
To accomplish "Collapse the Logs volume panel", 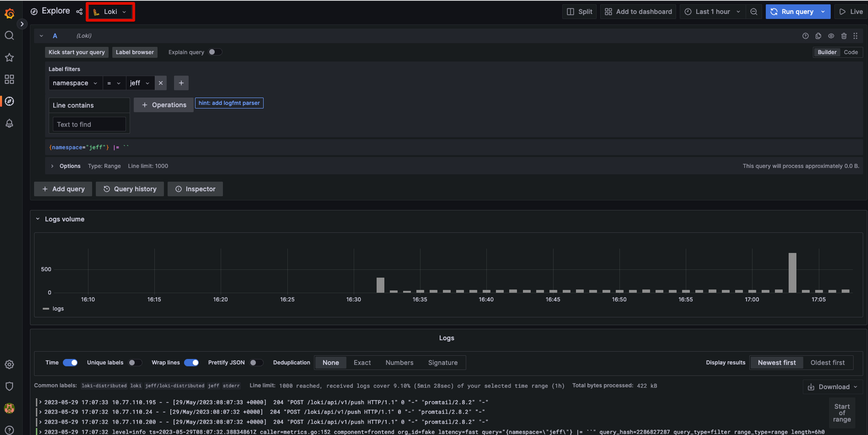I will pos(38,219).
